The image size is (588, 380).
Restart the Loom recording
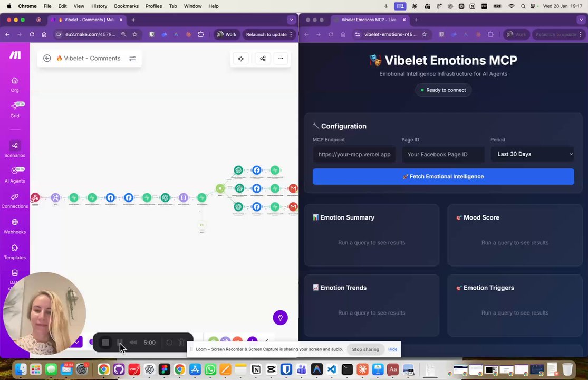[x=169, y=342]
